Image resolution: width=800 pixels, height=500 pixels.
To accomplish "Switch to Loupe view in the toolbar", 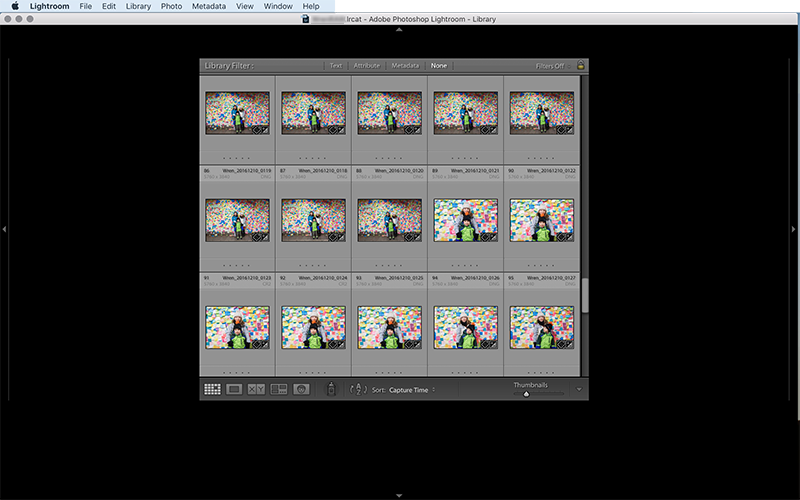I will [234, 389].
